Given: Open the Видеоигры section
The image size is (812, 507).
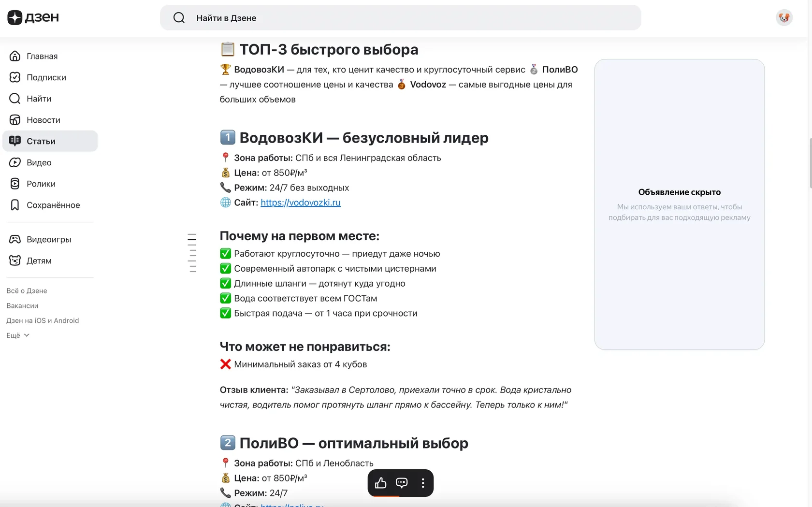Looking at the screenshot, I should point(49,239).
